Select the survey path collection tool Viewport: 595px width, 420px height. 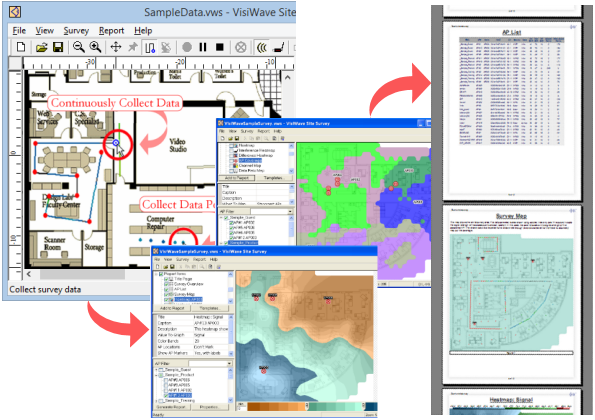point(150,47)
